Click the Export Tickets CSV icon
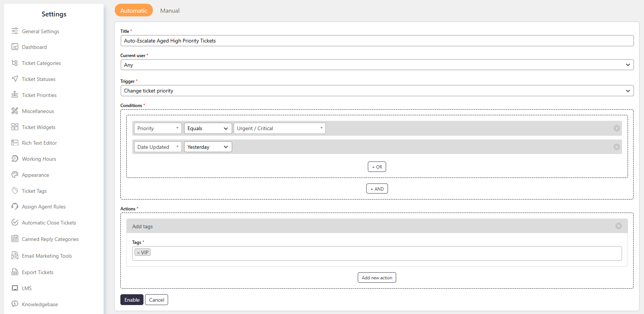The height and width of the screenshot is (314, 644). tap(15, 272)
